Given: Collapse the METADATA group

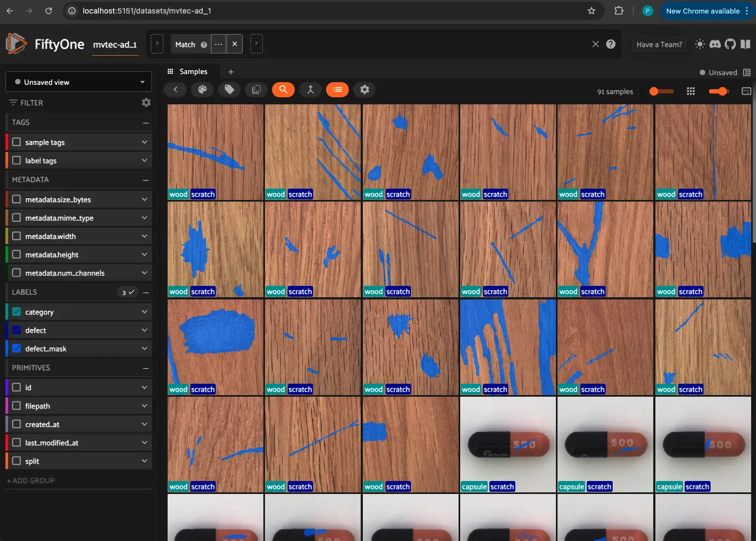Looking at the screenshot, I should (145, 180).
